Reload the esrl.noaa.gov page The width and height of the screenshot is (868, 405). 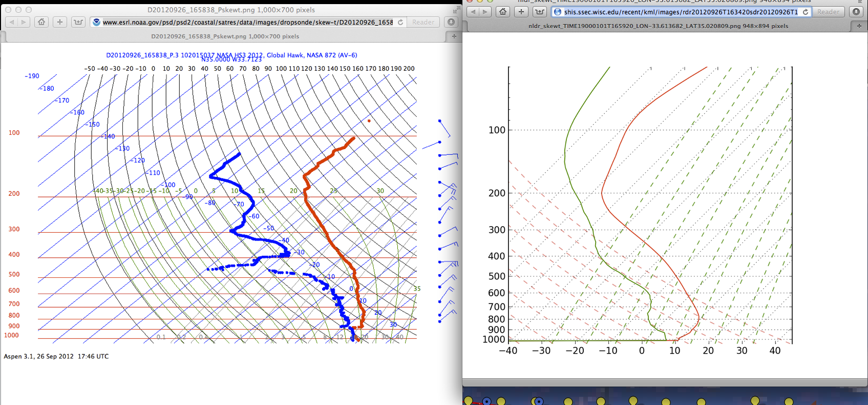click(400, 22)
